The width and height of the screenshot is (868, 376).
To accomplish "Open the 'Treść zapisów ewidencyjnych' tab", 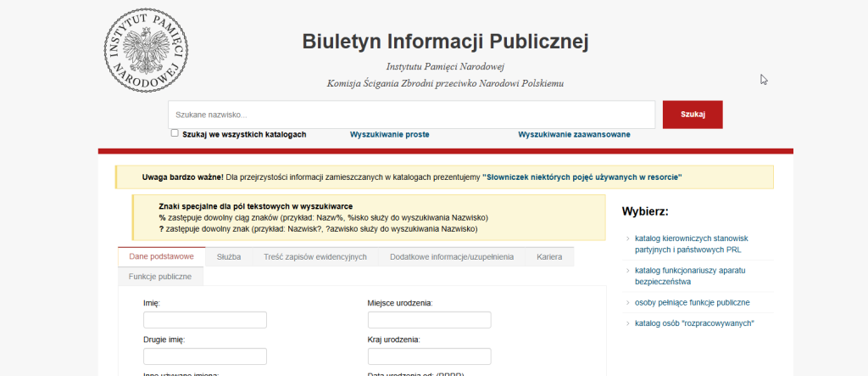I will point(315,257).
